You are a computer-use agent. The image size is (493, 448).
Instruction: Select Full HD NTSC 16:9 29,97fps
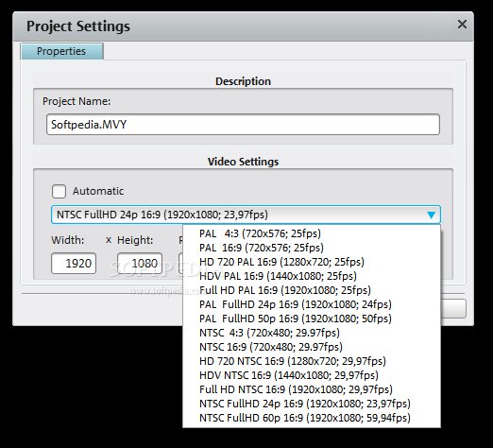pos(312,389)
